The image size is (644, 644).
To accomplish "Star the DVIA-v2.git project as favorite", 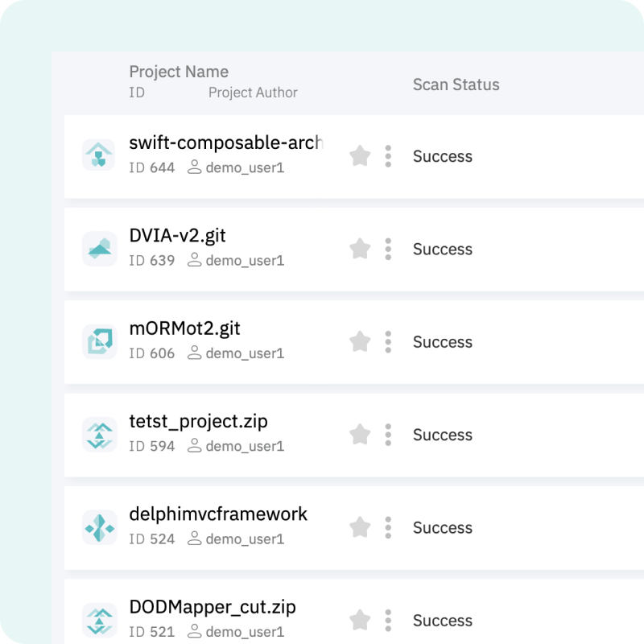I will (x=360, y=249).
